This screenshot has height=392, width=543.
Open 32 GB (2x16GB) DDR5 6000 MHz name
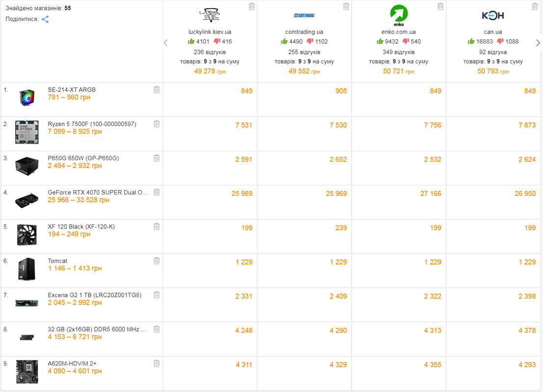[x=97, y=329]
